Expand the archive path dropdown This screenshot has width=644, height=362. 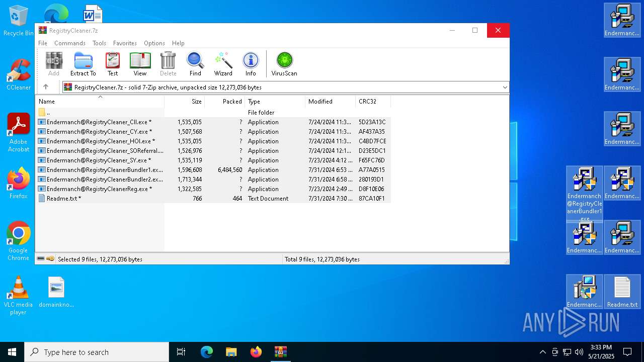(505, 87)
